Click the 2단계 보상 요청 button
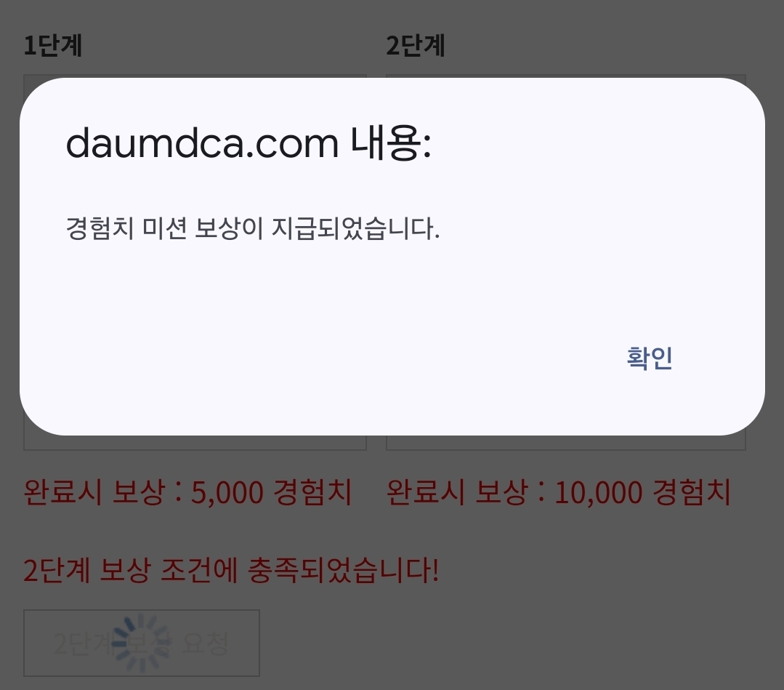 (x=142, y=643)
